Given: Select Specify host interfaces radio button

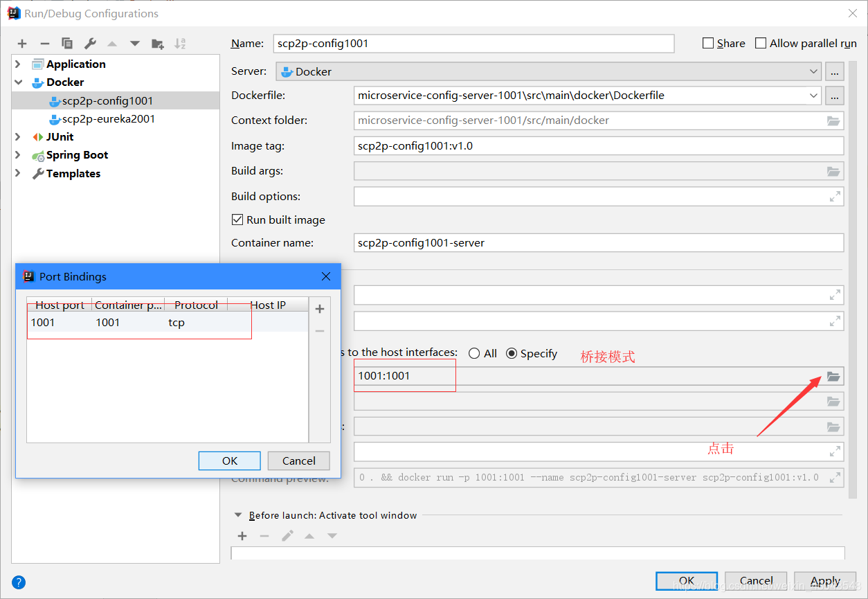Looking at the screenshot, I should [x=512, y=353].
